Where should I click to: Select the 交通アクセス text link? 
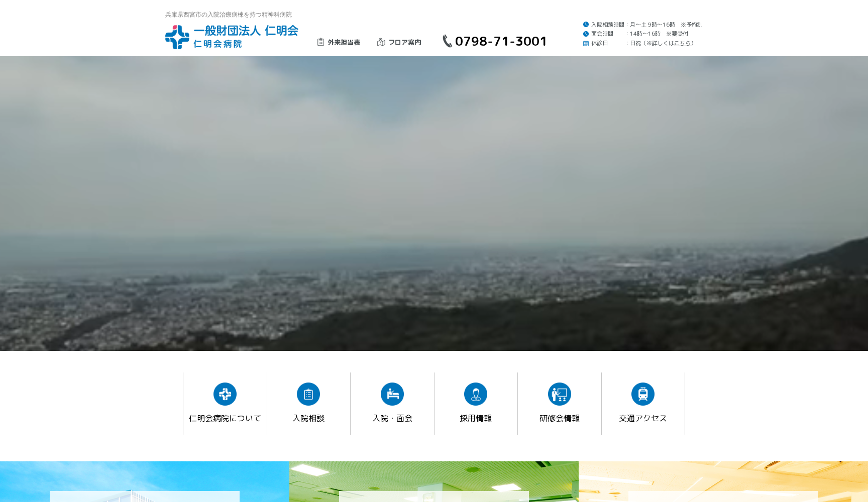point(643,418)
